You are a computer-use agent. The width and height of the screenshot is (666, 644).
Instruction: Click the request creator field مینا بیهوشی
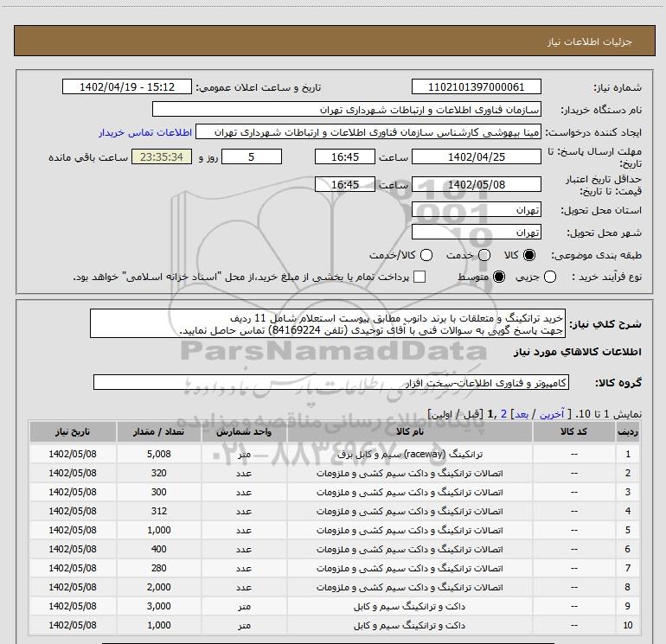point(368,132)
